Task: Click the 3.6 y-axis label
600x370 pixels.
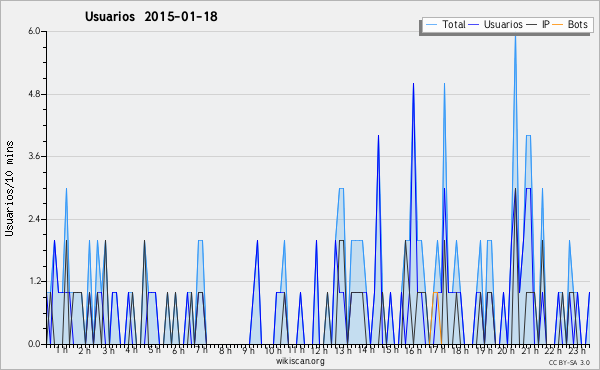Action: [34, 156]
